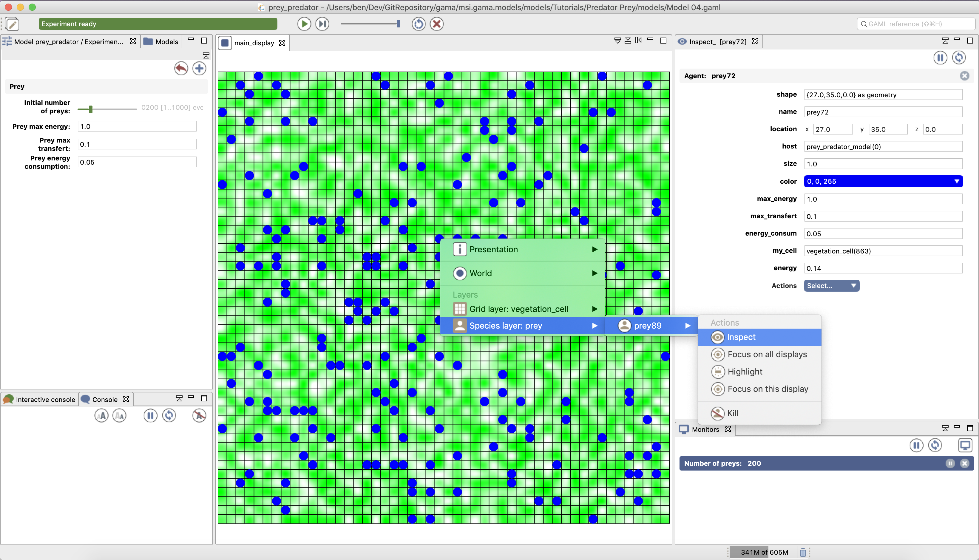Close the Monitors tab
Viewport: 979px width, 560px height.
tap(728, 429)
